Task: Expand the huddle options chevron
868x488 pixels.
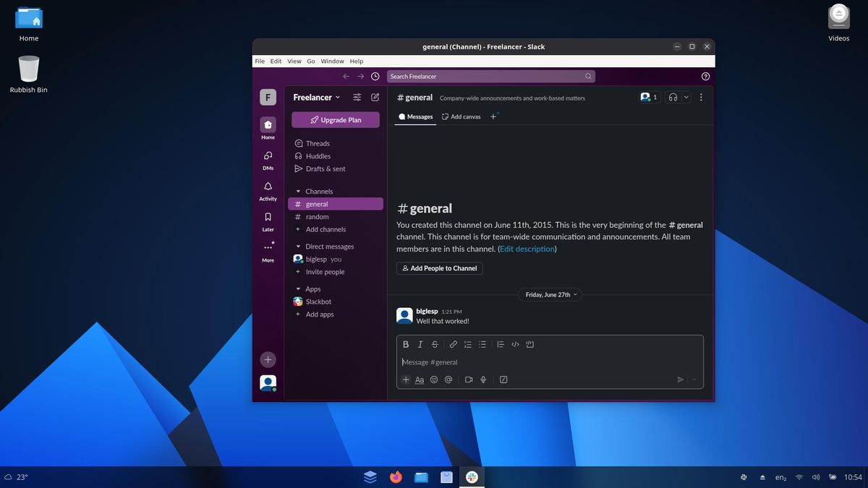Action: pyautogui.click(x=686, y=96)
